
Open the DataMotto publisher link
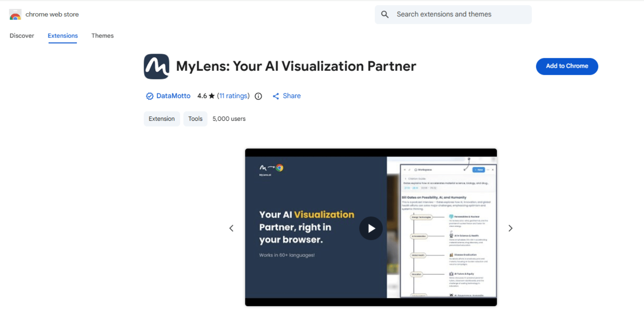173,96
